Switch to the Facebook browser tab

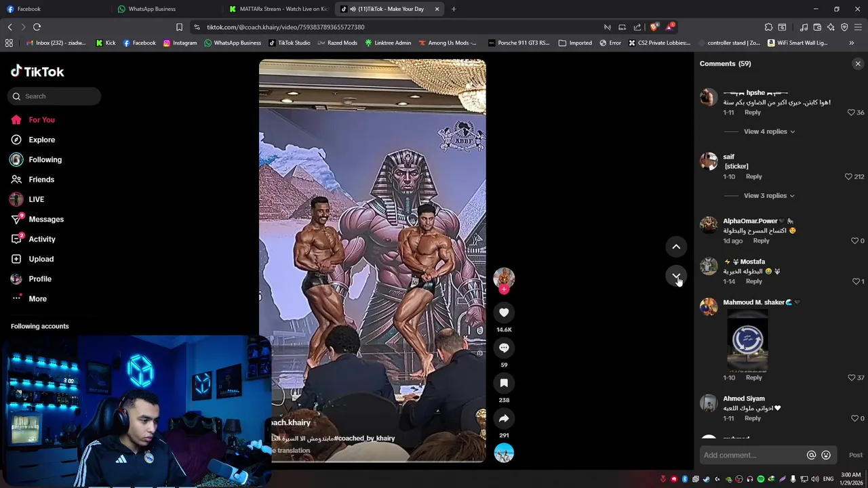[x=54, y=9]
